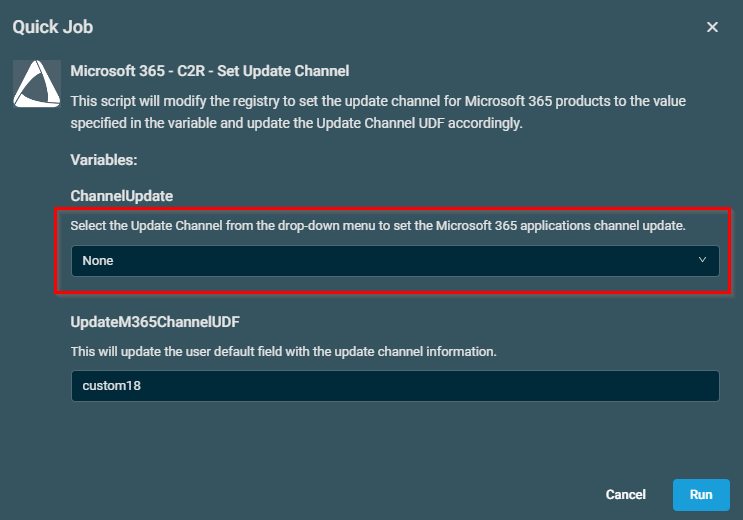Click the script logo icon
743x520 pixels.
[x=37, y=83]
